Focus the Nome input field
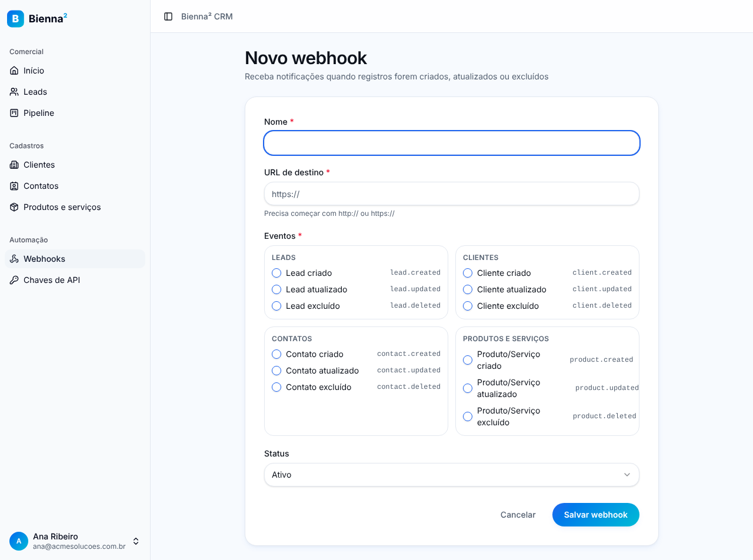The width and height of the screenshot is (753, 560). click(452, 143)
